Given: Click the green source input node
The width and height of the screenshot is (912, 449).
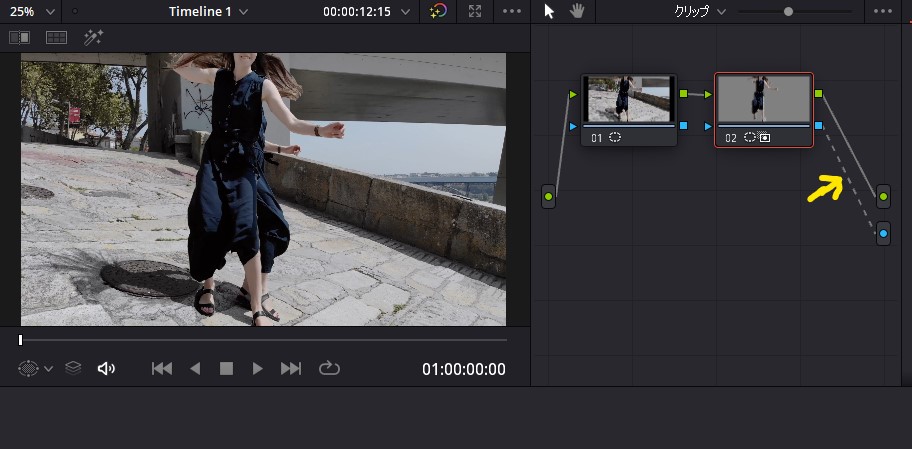Looking at the screenshot, I should tap(548, 197).
